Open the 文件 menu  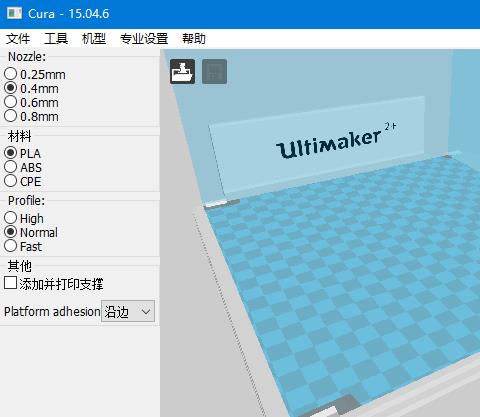[x=18, y=39]
